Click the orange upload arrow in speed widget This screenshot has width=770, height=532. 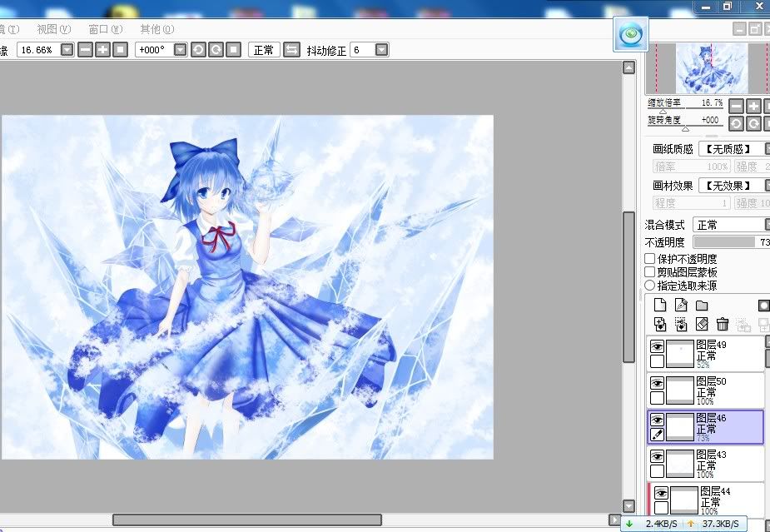coord(690,524)
